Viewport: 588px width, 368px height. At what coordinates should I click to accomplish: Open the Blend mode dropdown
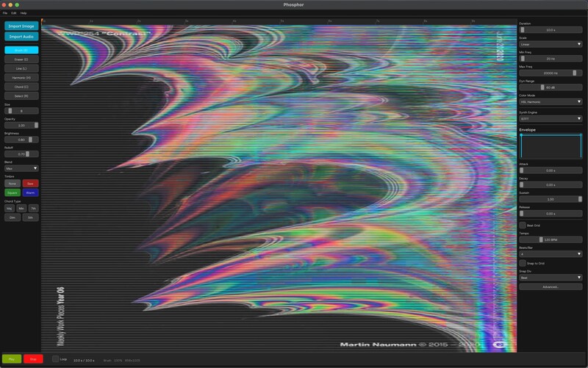(21, 168)
